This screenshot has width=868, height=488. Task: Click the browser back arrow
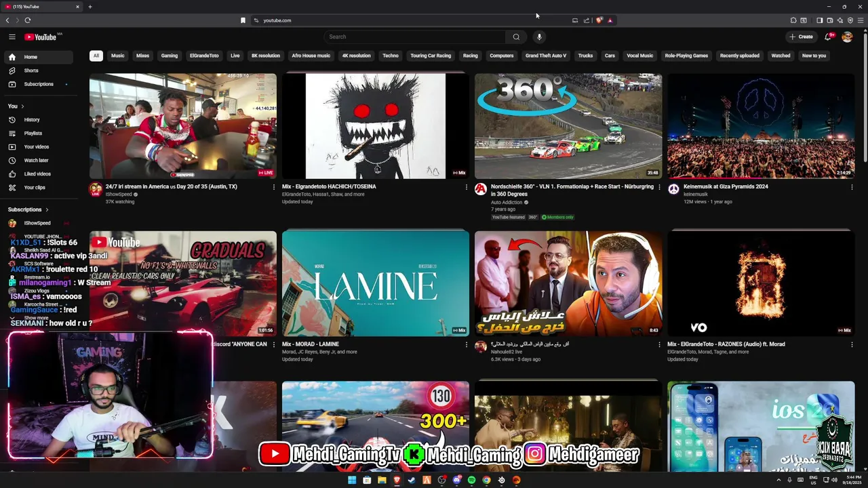tap(7, 20)
